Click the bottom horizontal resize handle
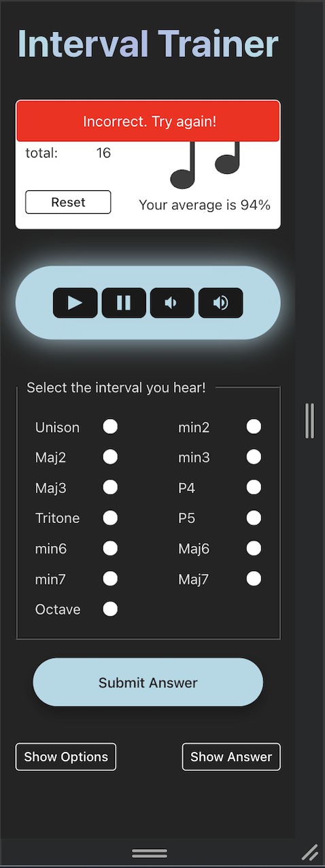The width and height of the screenshot is (325, 868). (150, 853)
